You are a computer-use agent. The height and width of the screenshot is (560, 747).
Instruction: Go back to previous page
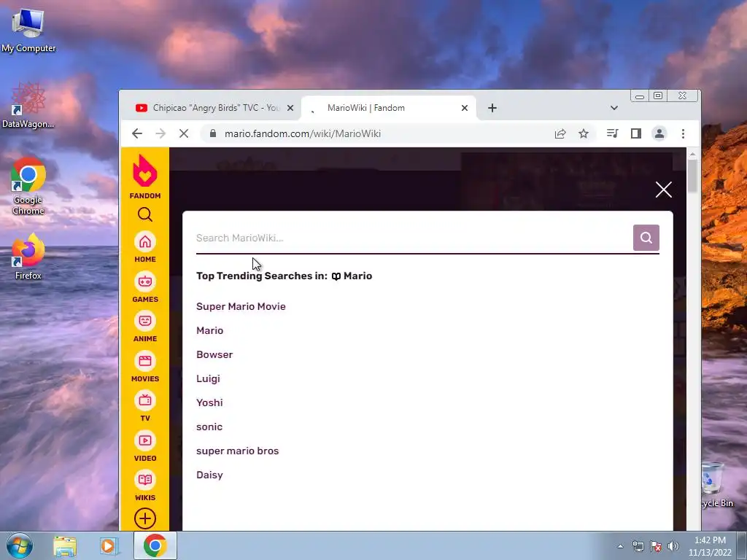(x=137, y=134)
